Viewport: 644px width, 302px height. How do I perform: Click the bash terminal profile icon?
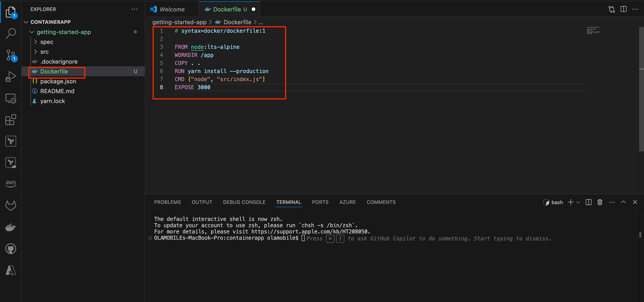546,202
